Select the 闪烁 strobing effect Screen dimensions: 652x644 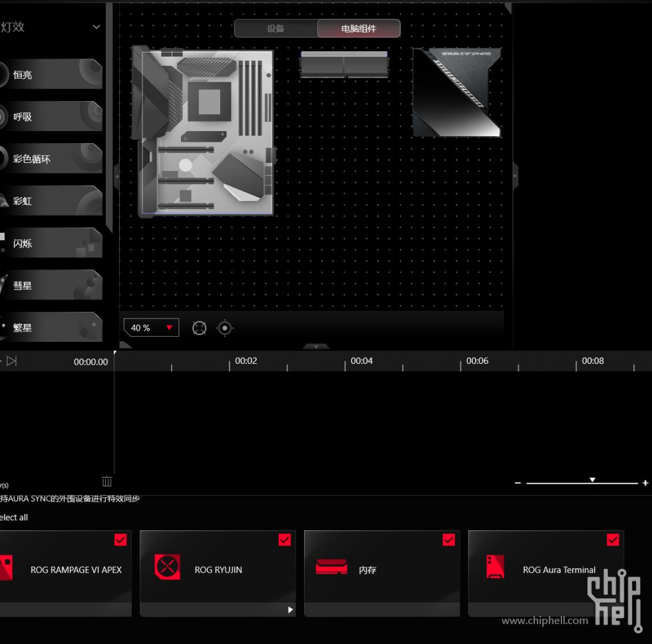[51, 243]
